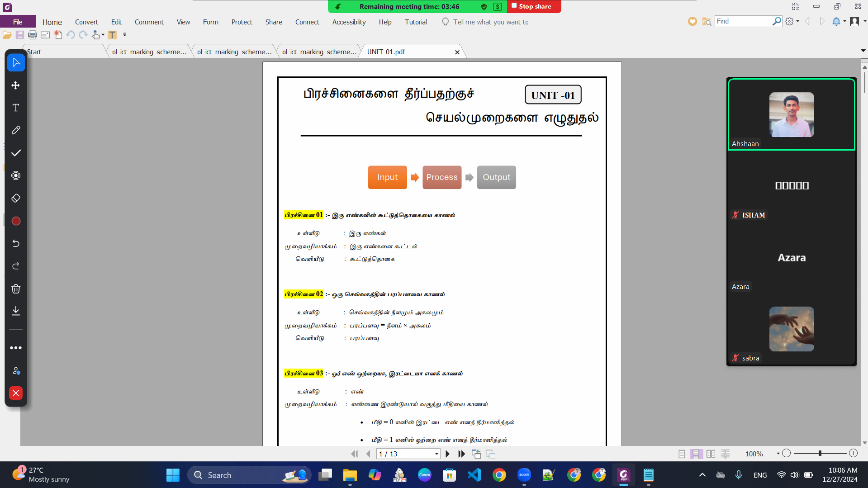Viewport: 868px width, 488px height.
Task: Select the spotlight target tool
Action: coord(16,176)
